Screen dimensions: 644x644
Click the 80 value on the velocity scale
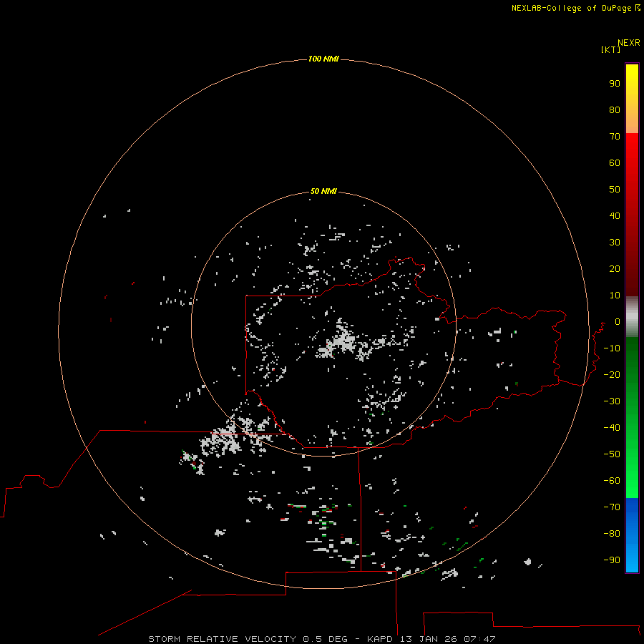pos(615,109)
